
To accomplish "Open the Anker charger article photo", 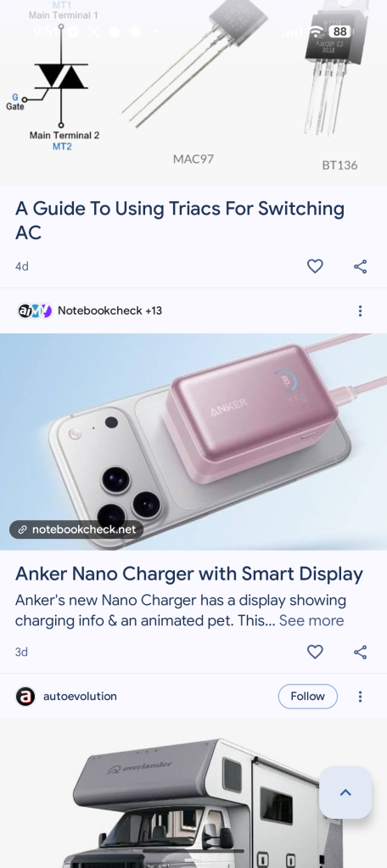I will [193, 442].
